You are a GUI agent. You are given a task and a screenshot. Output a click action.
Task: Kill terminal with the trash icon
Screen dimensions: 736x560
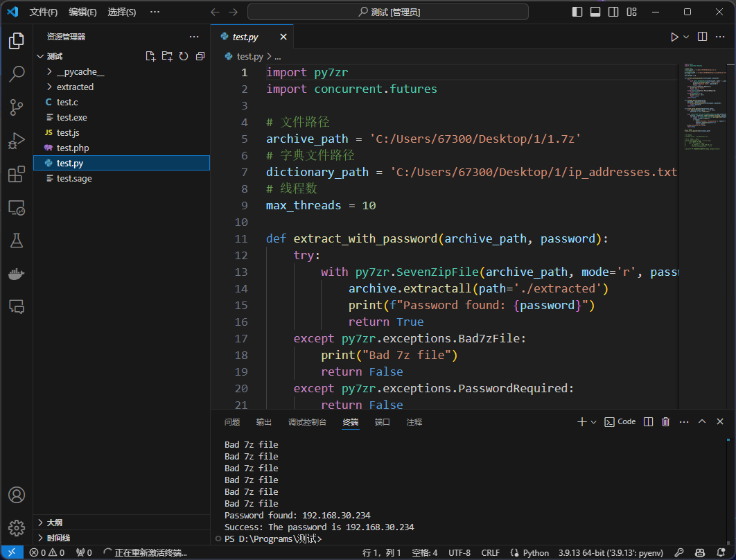(665, 421)
